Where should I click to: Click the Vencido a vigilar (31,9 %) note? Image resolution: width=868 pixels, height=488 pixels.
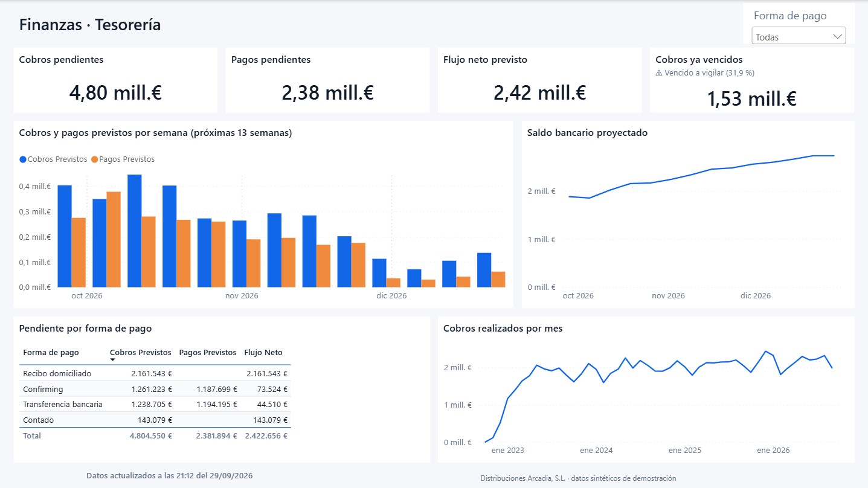[x=709, y=73]
